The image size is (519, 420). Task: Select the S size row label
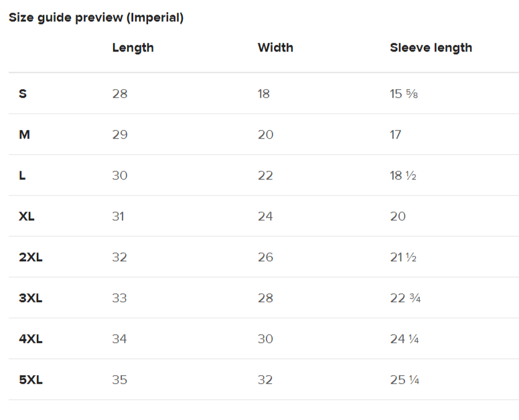tap(23, 94)
